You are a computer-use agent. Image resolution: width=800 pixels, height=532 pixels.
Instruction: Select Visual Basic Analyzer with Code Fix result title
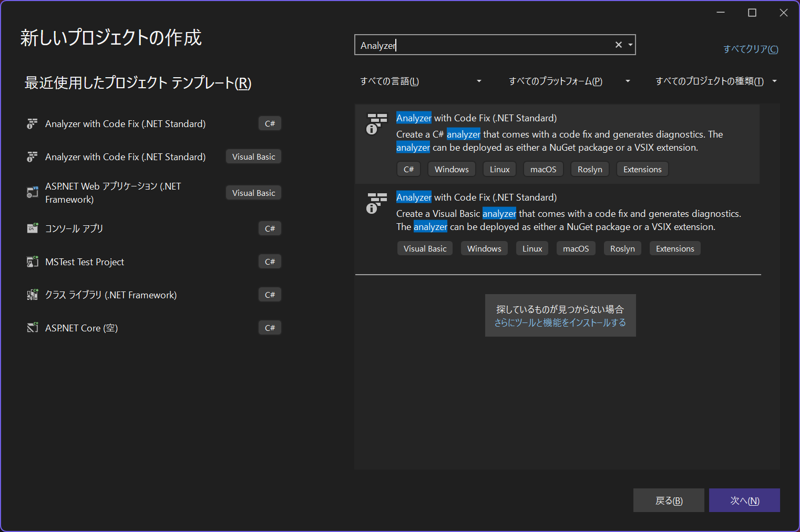click(476, 197)
